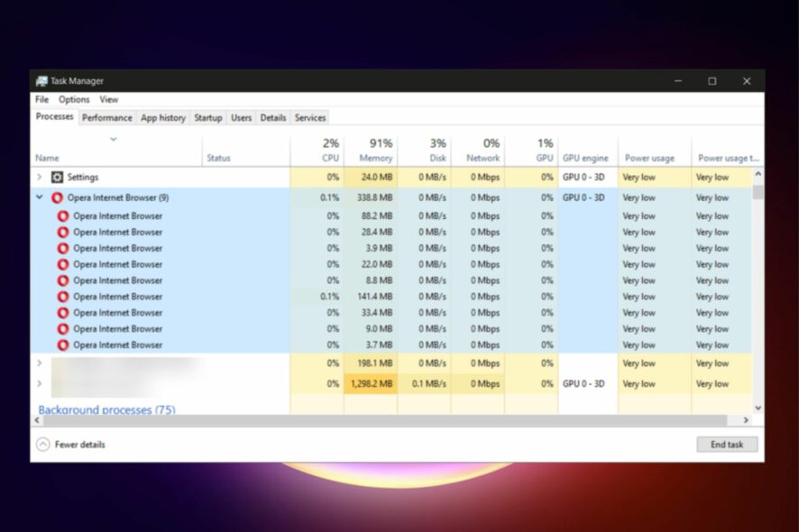This screenshot has width=799, height=532.
Task: Click Opera icon in the 88.2 MB row
Action: tap(63, 216)
